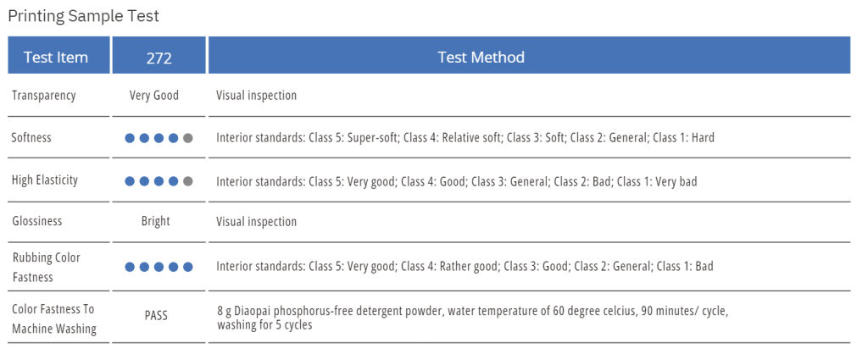Viewport: 868px width, 354px height.
Task: Click the third dot in High Elasticity rating
Action: tap(159, 180)
